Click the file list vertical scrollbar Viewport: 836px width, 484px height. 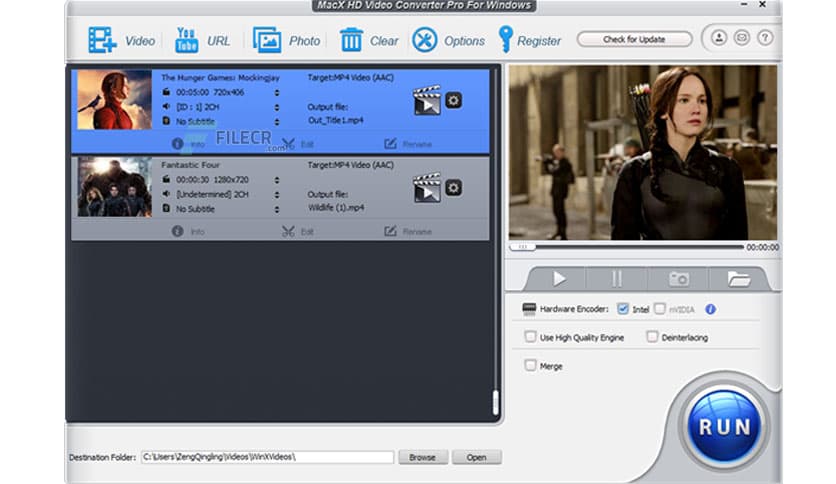tap(495, 402)
